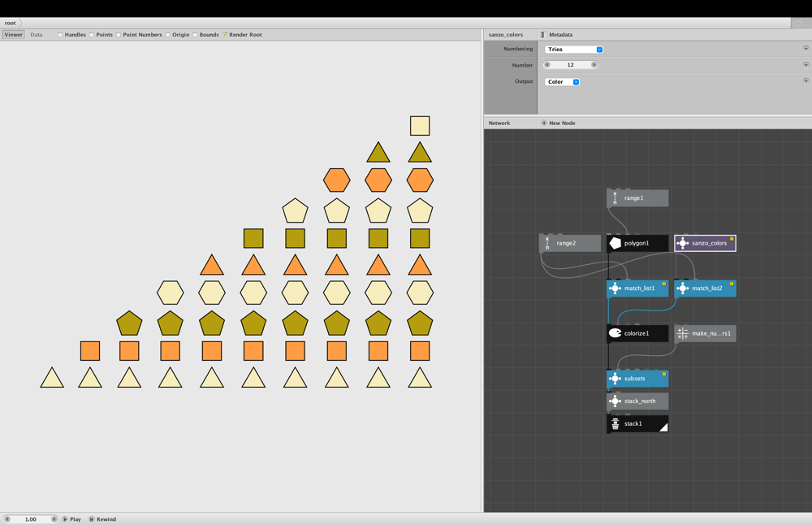Play the animation
The image size is (812, 525).
click(72, 518)
